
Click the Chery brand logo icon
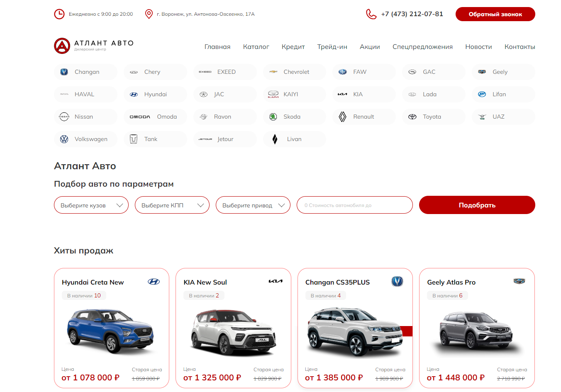point(134,72)
